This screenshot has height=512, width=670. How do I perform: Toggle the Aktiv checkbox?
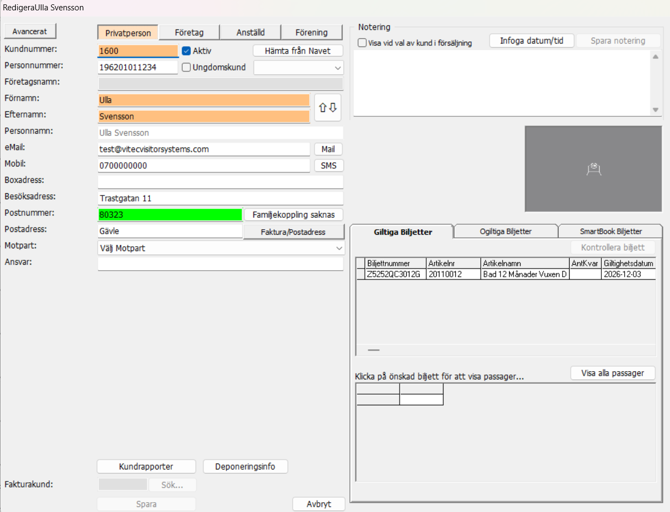coord(186,51)
